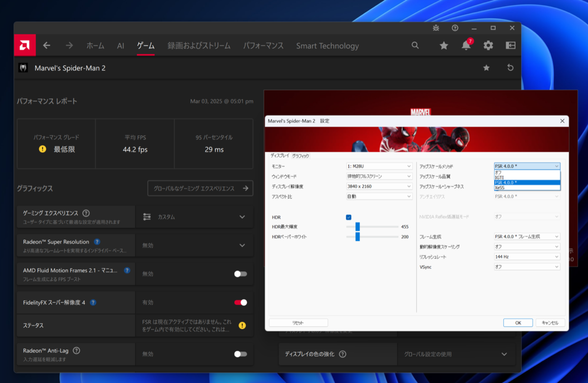Viewport: 588px width, 383px height.
Task: Open ディスプレイ解像度 3840 x 2160 dropdown
Action: click(x=379, y=186)
